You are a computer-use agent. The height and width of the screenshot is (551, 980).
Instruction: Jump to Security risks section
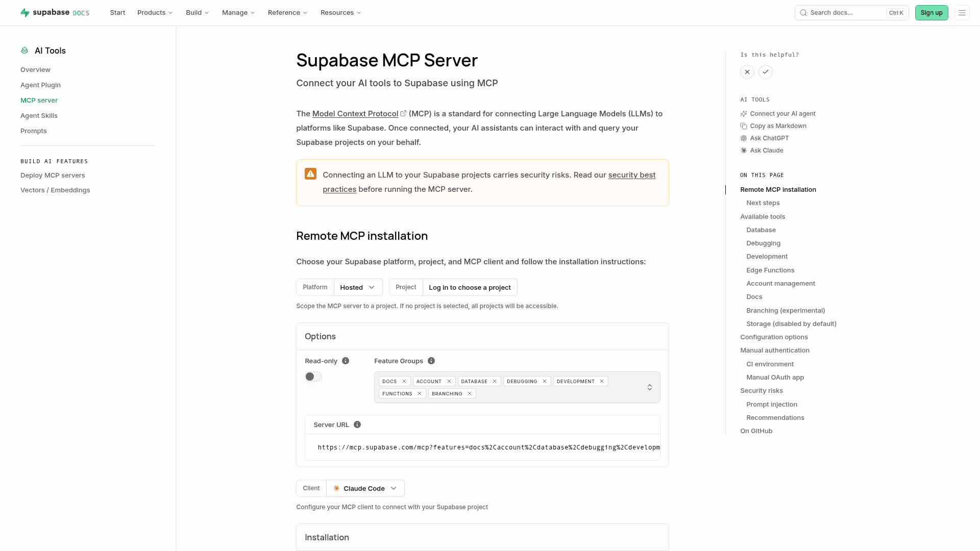coord(762,391)
